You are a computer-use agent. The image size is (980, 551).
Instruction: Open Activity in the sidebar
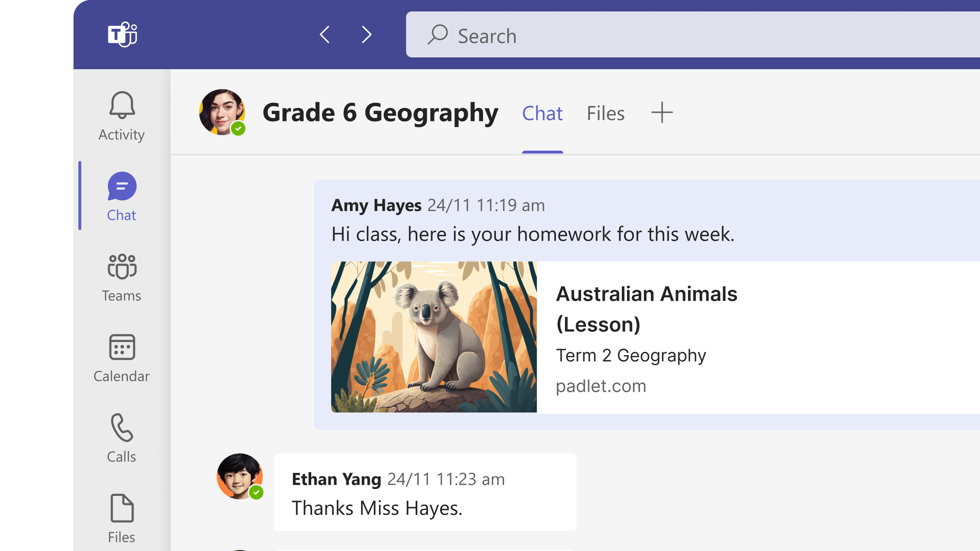coord(122,116)
